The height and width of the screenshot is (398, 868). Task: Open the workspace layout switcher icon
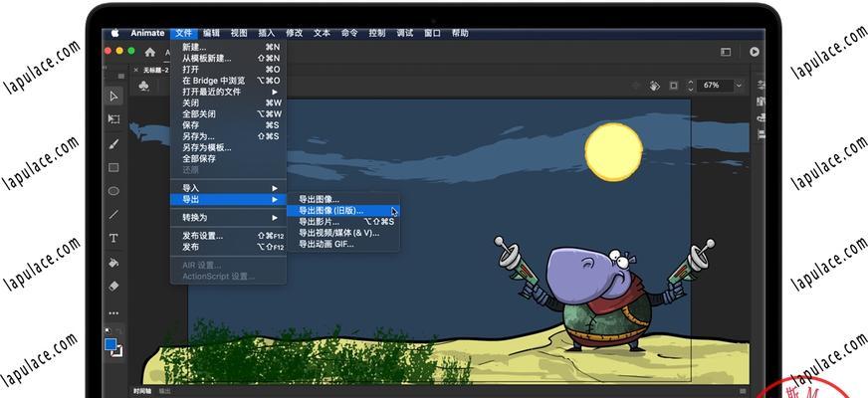coord(726,52)
